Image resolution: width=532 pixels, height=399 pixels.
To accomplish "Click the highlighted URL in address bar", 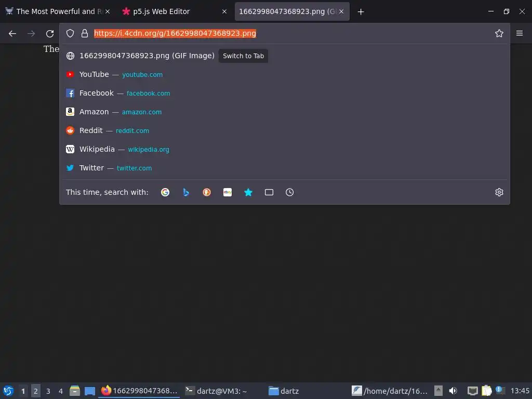I will click(175, 33).
